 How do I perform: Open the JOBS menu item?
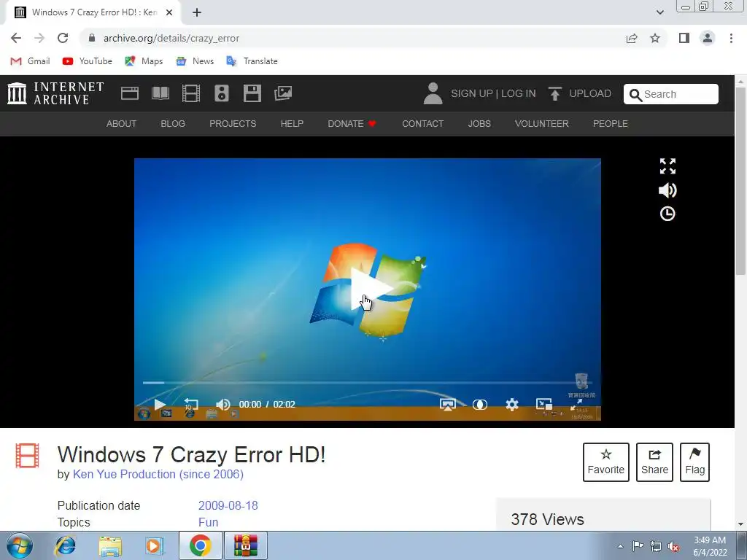pos(479,124)
